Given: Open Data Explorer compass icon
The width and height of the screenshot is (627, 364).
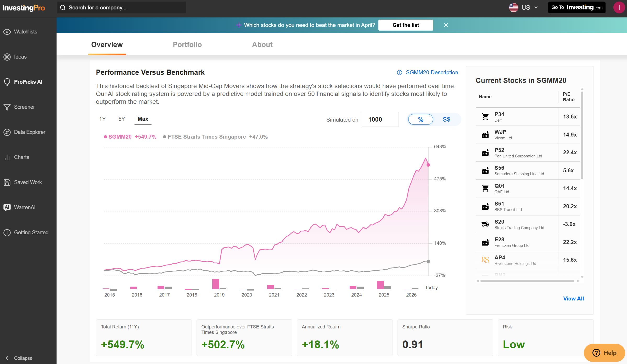Looking at the screenshot, I should point(7,132).
